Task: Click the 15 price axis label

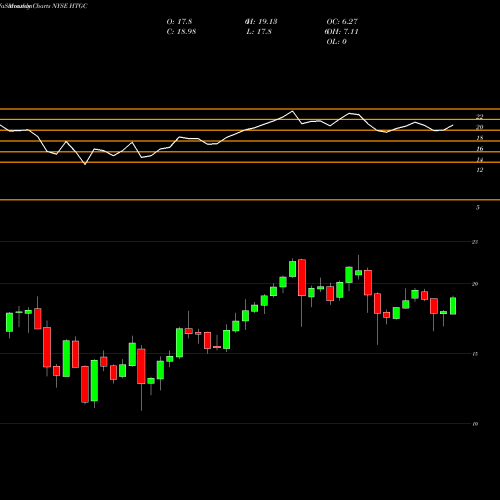Action: [475, 354]
